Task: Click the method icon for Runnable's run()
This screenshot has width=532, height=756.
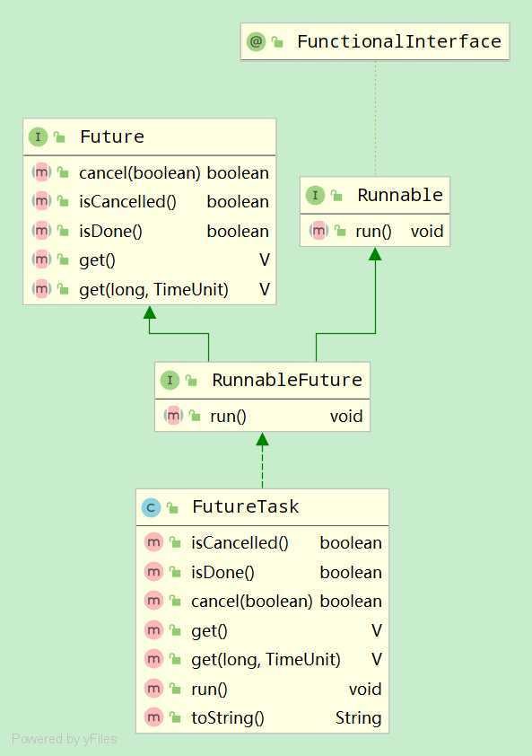Action: [318, 231]
